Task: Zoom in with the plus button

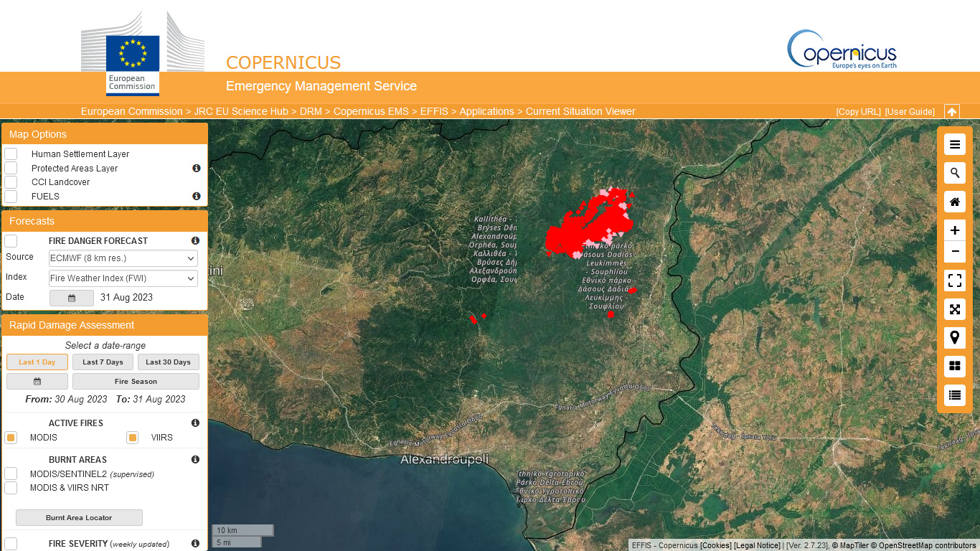Action: coord(955,230)
